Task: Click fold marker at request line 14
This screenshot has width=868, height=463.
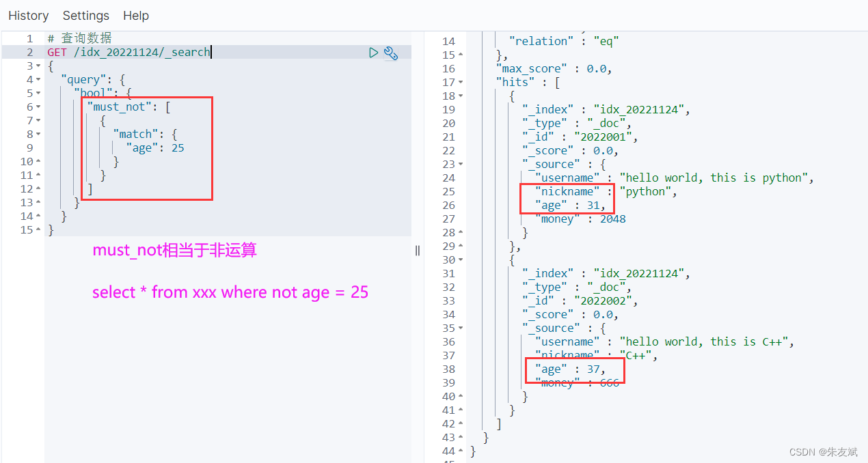Action: click(x=38, y=216)
